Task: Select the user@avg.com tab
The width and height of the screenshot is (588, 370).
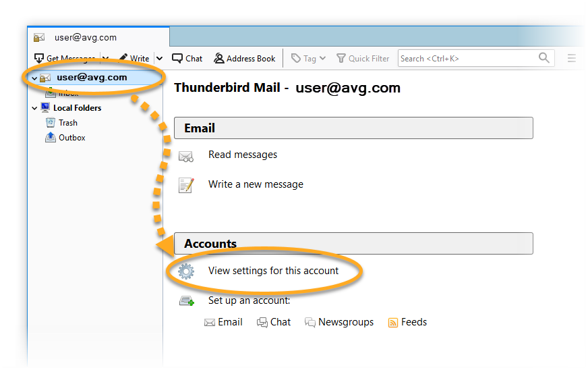Action: click(x=98, y=37)
